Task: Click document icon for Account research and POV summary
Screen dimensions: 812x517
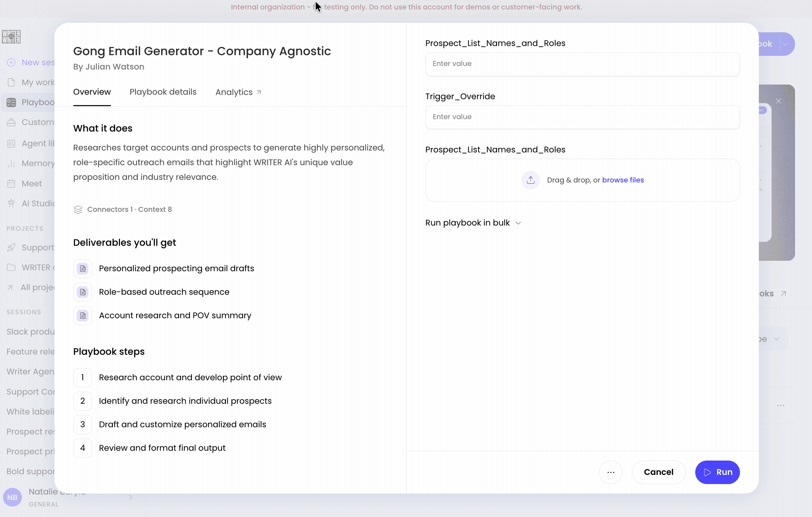Action: coord(83,316)
